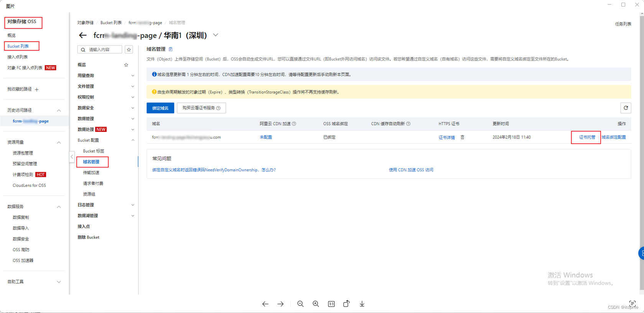Viewport: 644px width, 313px height.
Task: Click the plus icon beside 我收藏的路径
Action: tap(37, 89)
